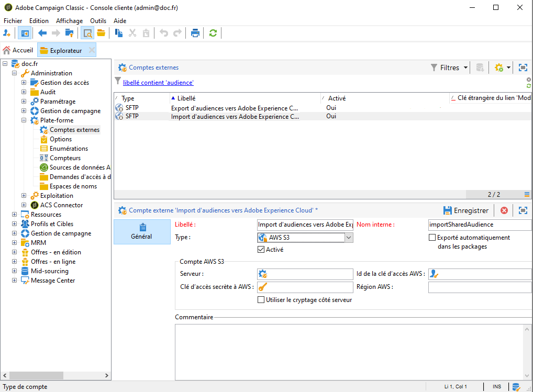This screenshot has width=533, height=392.
Task: Click the copy icon in toolbar
Action: coord(119,33)
